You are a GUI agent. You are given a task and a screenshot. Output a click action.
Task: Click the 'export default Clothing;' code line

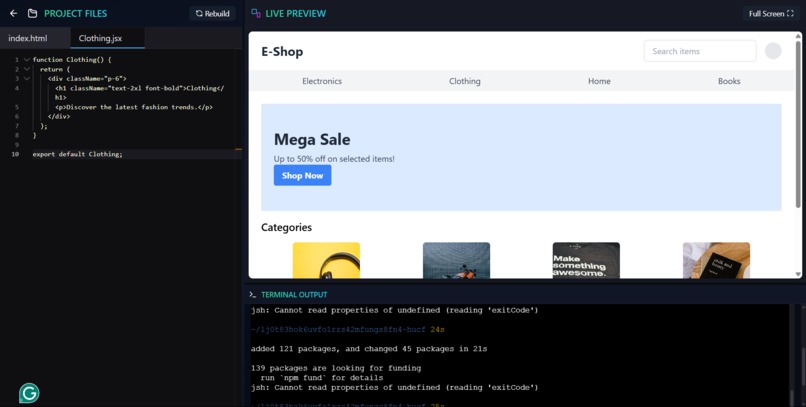click(78, 154)
